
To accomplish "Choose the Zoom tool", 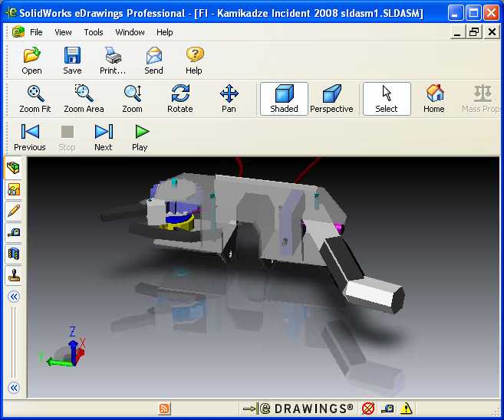I will coord(132,99).
